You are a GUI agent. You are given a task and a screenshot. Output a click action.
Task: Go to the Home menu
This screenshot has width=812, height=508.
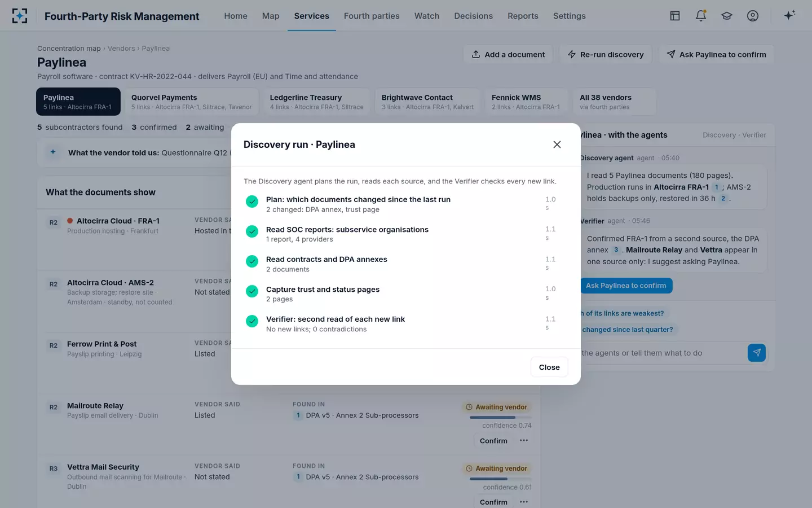point(236,16)
